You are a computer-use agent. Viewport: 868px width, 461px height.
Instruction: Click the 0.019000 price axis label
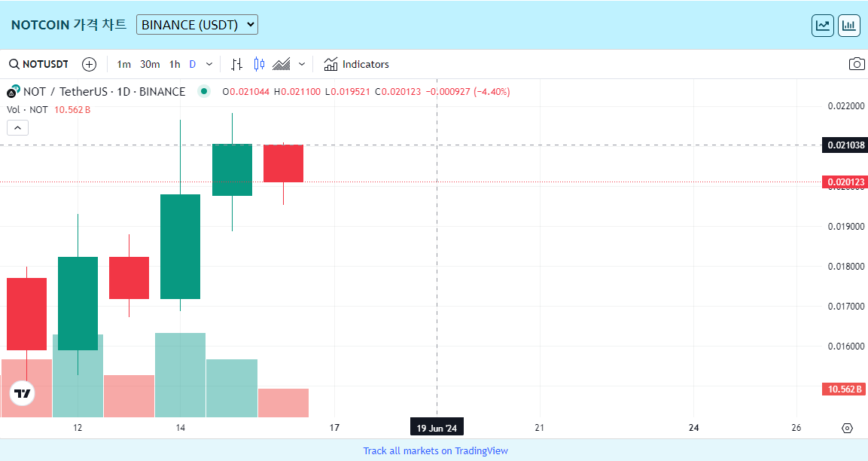click(x=846, y=227)
